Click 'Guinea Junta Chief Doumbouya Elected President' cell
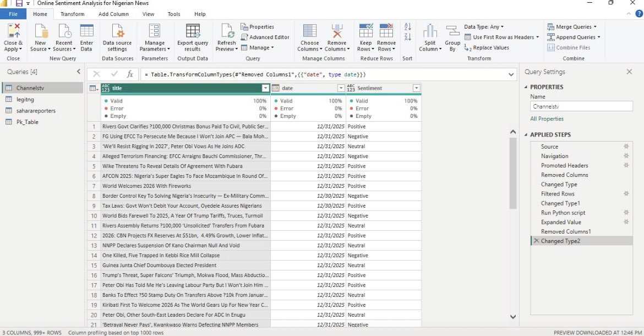The image size is (644, 336). [185, 265]
